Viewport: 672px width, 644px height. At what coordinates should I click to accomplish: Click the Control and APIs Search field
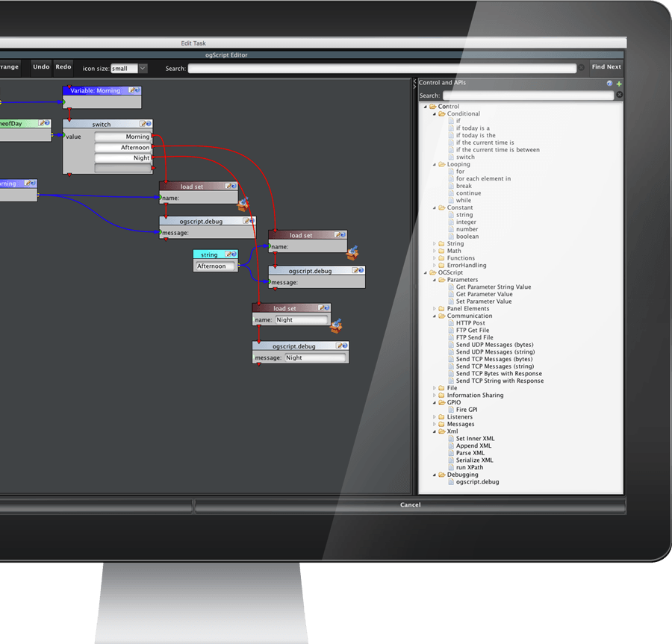(529, 96)
